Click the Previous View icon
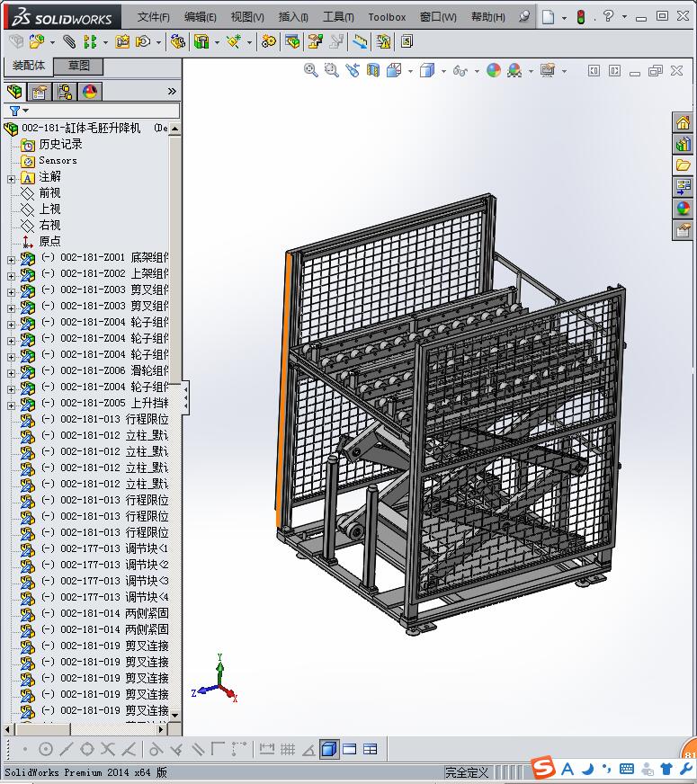Viewport: 697px width, 784px height. point(352,70)
